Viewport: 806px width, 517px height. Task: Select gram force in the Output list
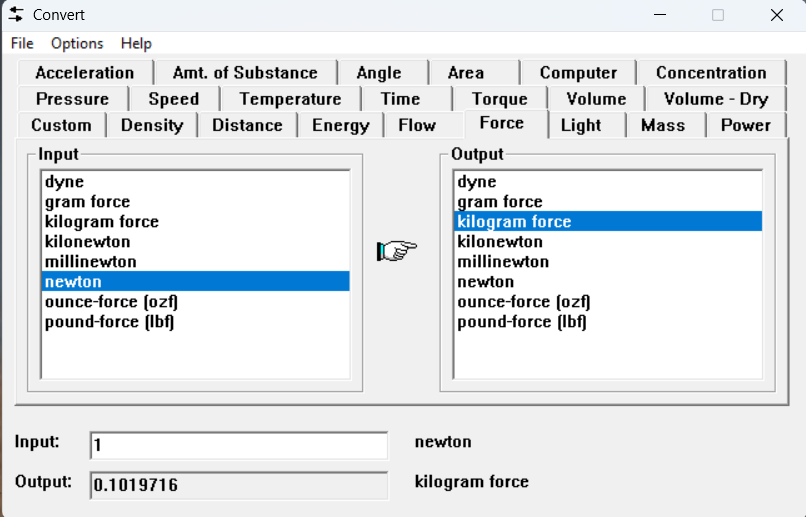[x=500, y=202]
